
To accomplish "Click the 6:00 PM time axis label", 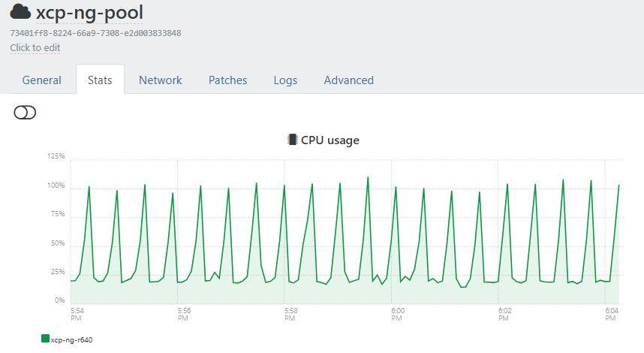I will coord(398,313).
